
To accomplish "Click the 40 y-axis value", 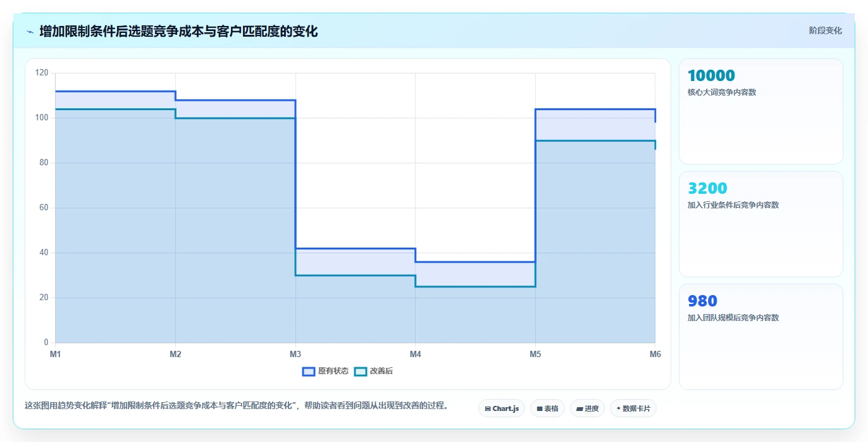I will [44, 253].
